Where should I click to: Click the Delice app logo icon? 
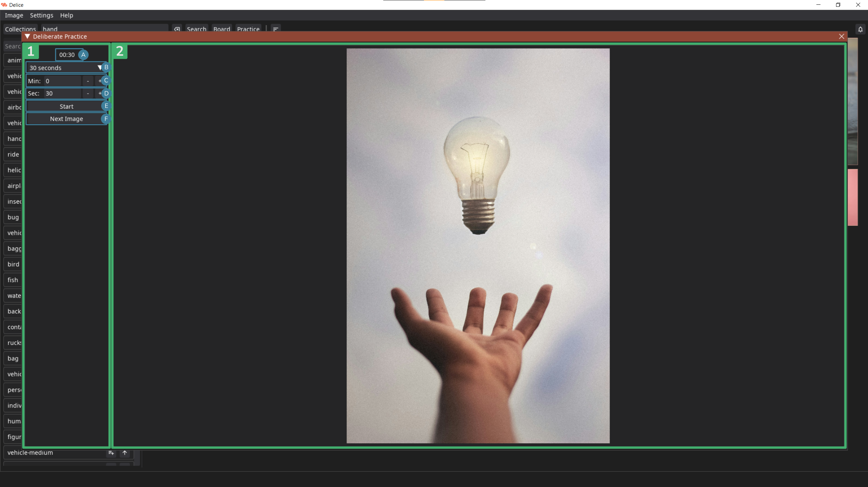[4, 5]
